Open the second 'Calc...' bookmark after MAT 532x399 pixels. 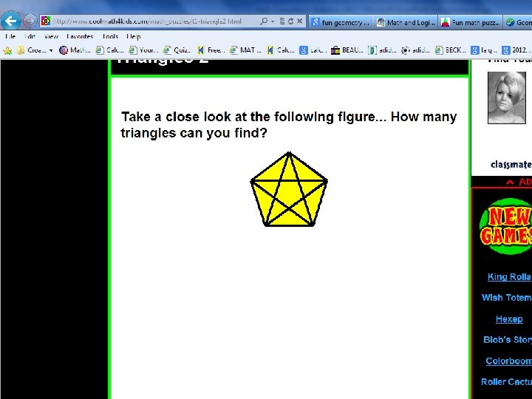click(x=281, y=50)
